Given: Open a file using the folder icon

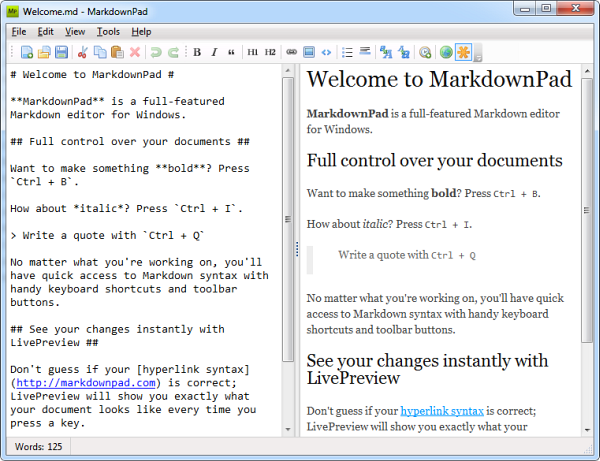Looking at the screenshot, I should pos(44,52).
